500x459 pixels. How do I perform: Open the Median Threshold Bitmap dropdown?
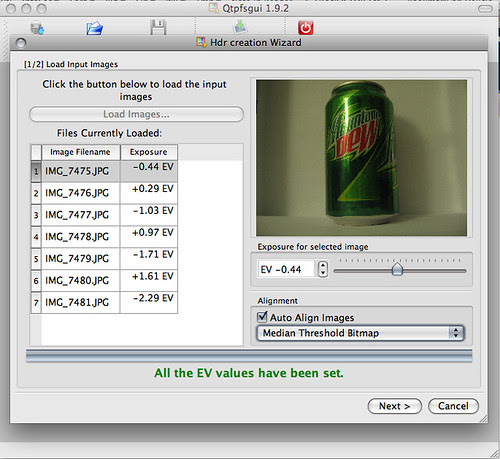[360, 333]
